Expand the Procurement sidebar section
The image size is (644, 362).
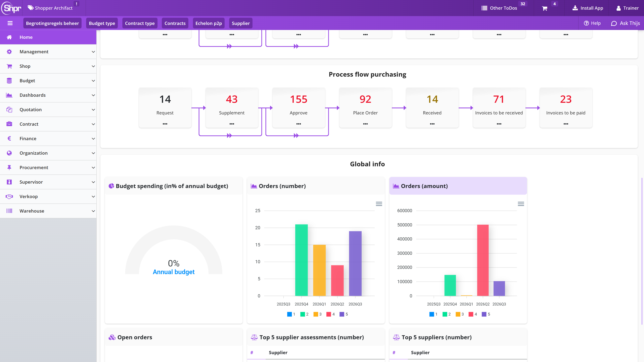[x=48, y=168]
